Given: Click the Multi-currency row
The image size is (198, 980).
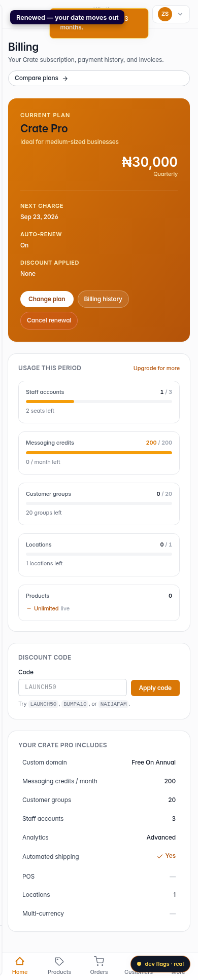Looking at the screenshot, I should [x=99, y=914].
